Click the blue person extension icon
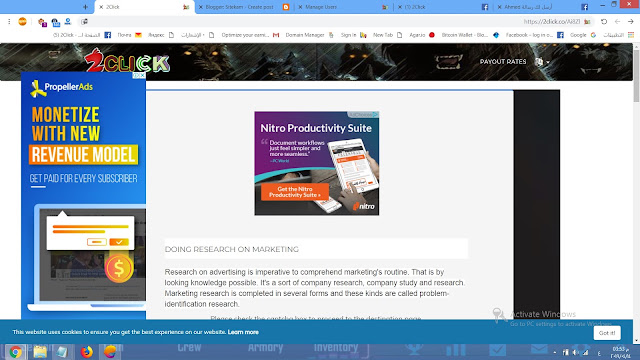This screenshot has height=360, width=640. 68,22
